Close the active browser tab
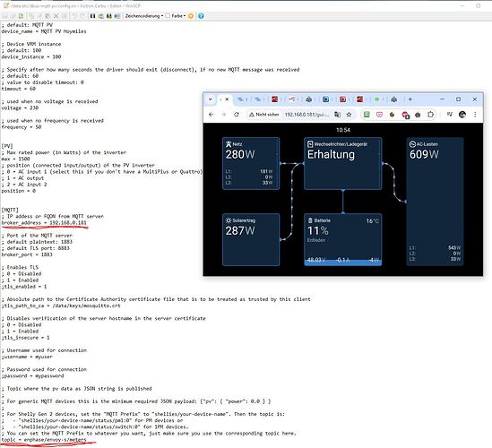492x448 pixels. click(x=227, y=99)
